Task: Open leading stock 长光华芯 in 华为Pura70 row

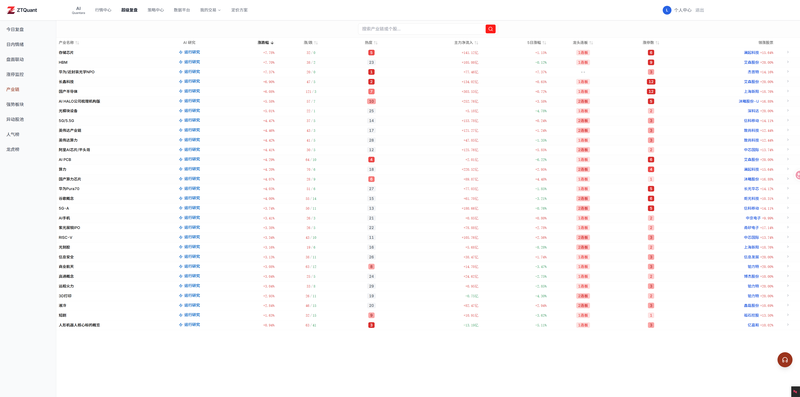Action: pyautogui.click(x=751, y=189)
